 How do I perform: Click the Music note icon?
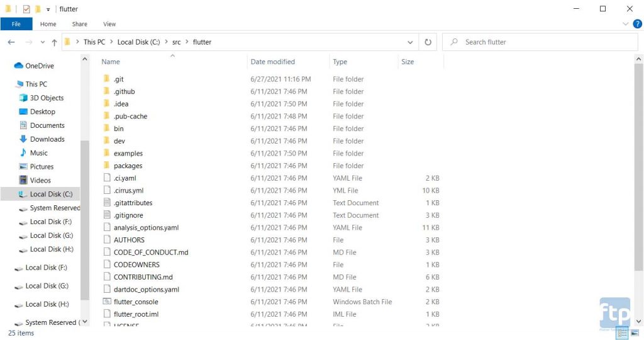tap(23, 152)
